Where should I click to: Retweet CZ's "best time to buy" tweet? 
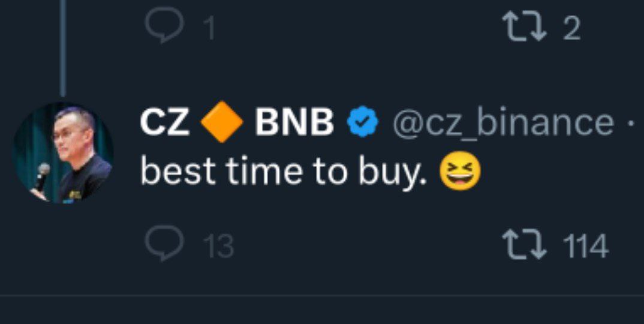coord(525,246)
